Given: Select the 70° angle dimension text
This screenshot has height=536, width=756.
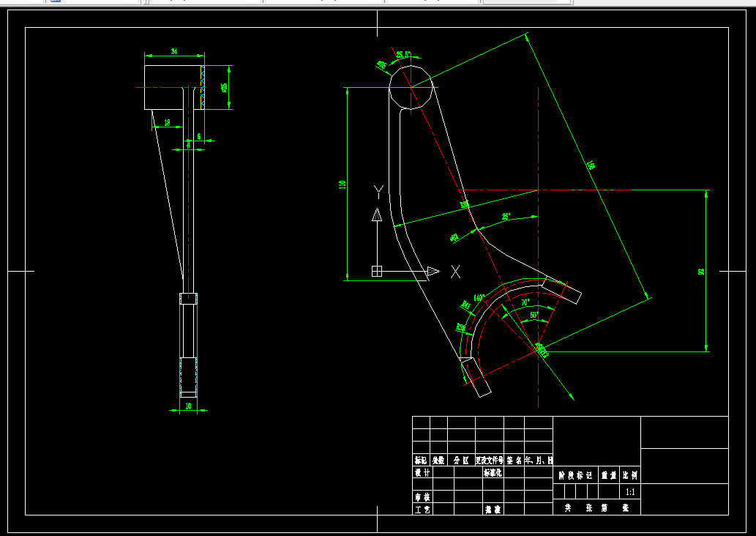Looking at the screenshot, I should click(525, 302).
